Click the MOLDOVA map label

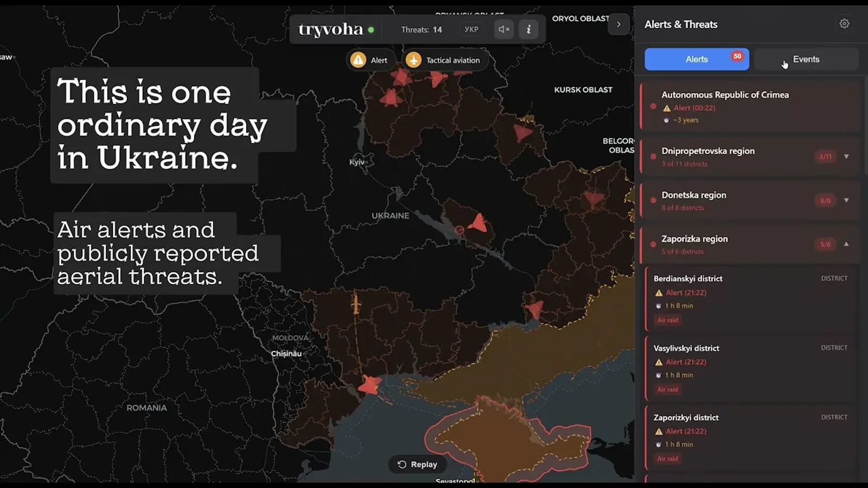(290, 338)
